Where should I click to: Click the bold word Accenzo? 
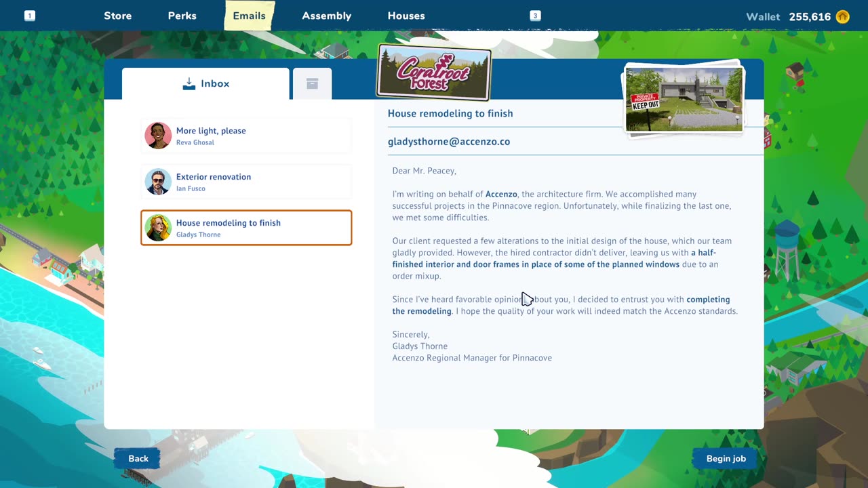[501, 195]
